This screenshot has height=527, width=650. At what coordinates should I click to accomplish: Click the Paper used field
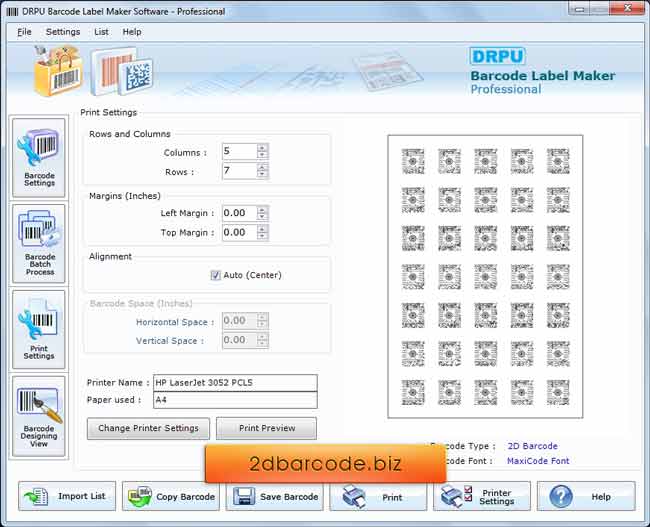[x=235, y=400]
